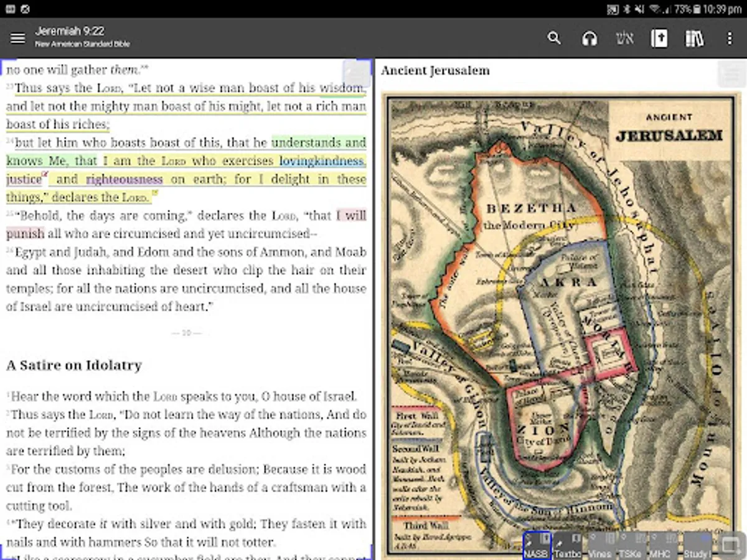Select the purple highlighted word 'righteousness'
Viewport: 747px width, 560px height.
125,179
